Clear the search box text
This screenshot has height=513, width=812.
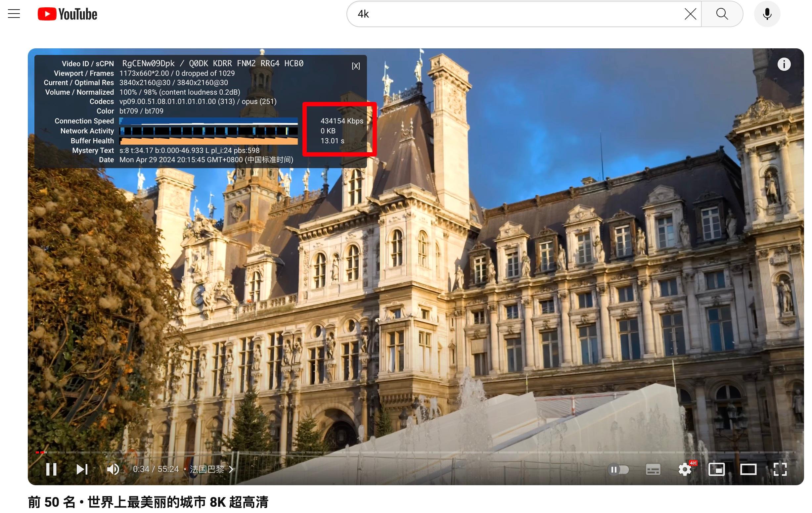[690, 14]
